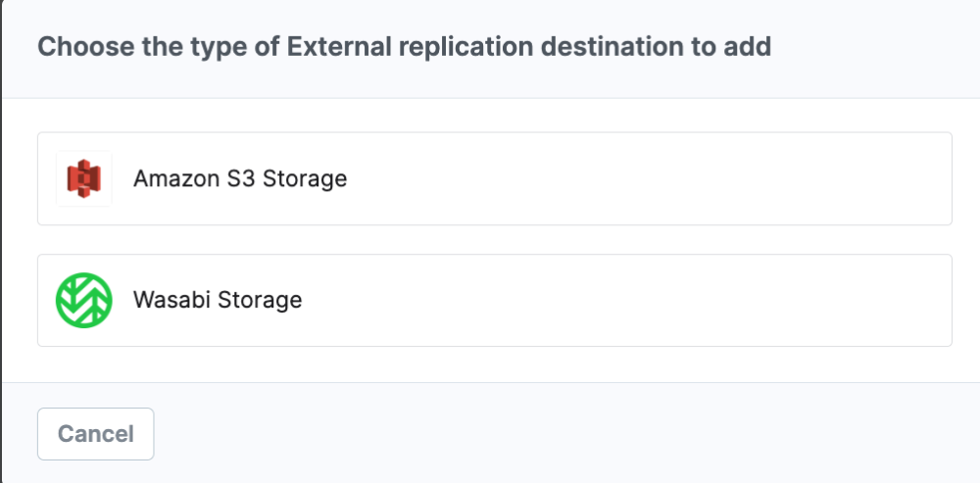Screen dimensions: 980x483
Task: Open the Amazon S3 Storage option card
Action: coord(494,178)
